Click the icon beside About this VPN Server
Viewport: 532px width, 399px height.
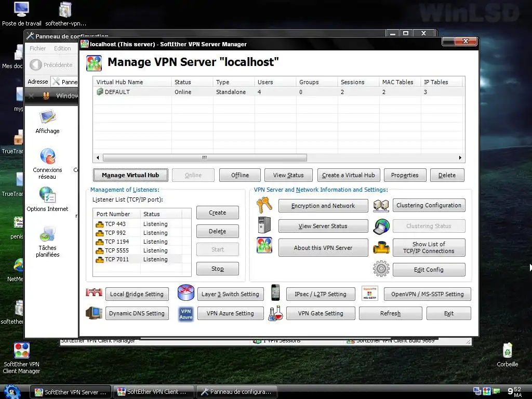tap(264, 245)
